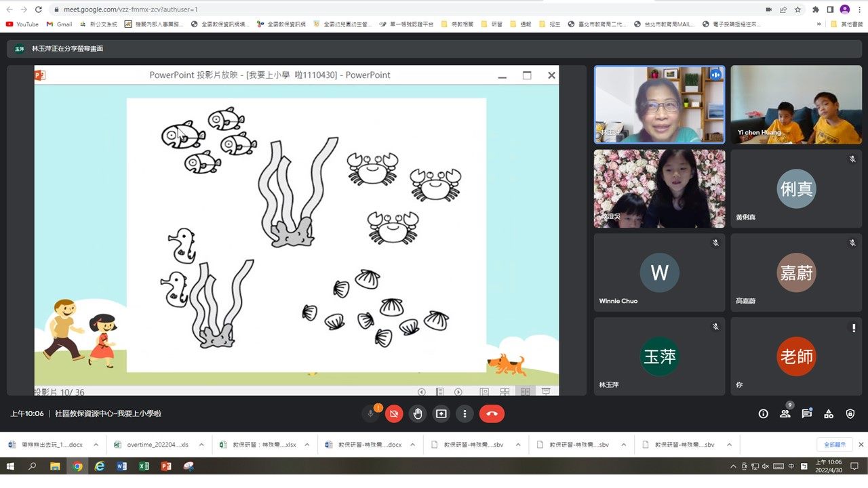
Task: Open host controls shield icon
Action: coord(850,413)
